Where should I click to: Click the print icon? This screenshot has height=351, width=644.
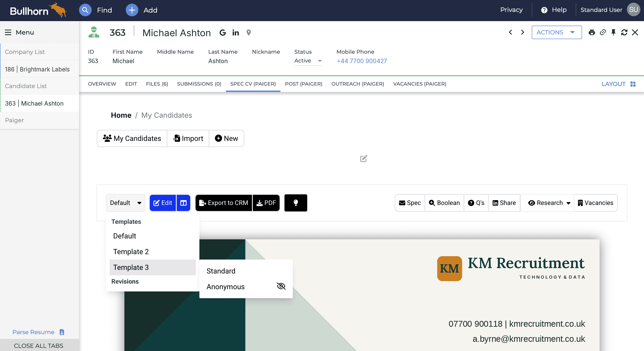[x=592, y=32]
